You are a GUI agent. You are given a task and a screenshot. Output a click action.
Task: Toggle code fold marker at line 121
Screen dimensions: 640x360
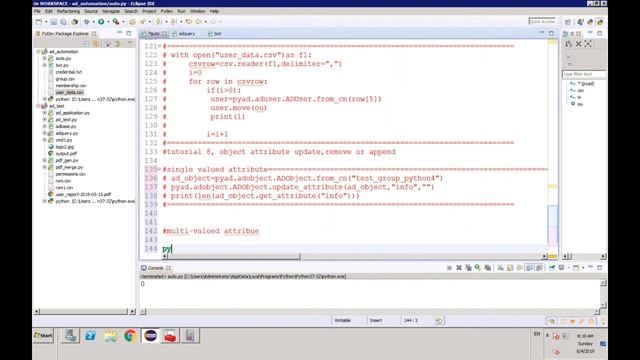coord(160,46)
